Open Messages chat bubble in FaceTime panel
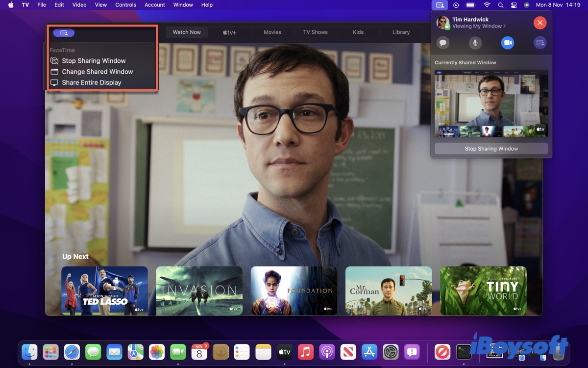The width and height of the screenshot is (588, 368). click(443, 43)
